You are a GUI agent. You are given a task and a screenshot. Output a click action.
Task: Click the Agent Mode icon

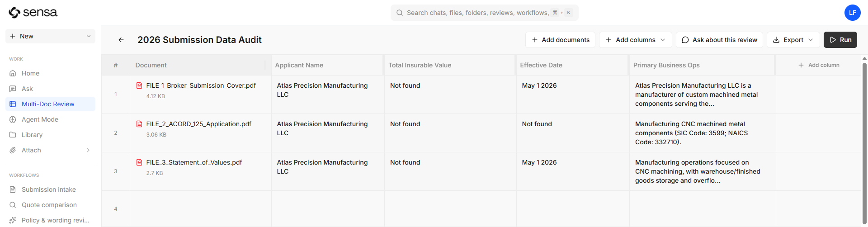tap(13, 119)
